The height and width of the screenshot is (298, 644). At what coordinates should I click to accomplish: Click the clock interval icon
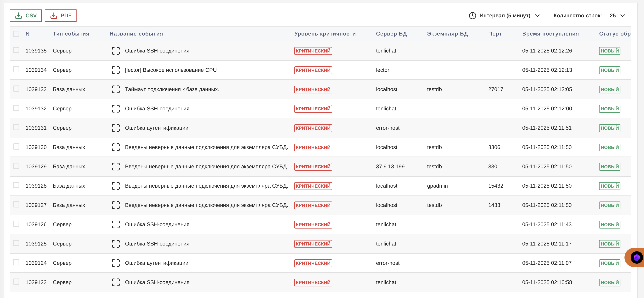coord(472,15)
